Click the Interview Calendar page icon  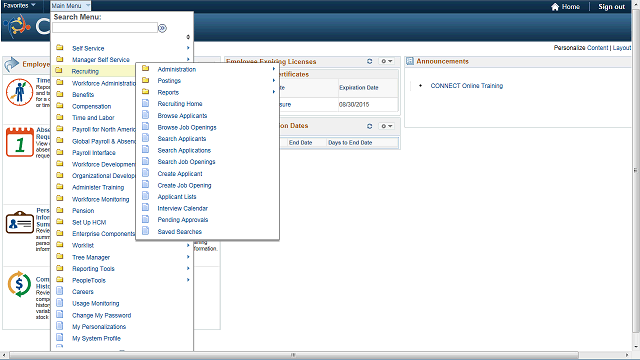pos(145,208)
